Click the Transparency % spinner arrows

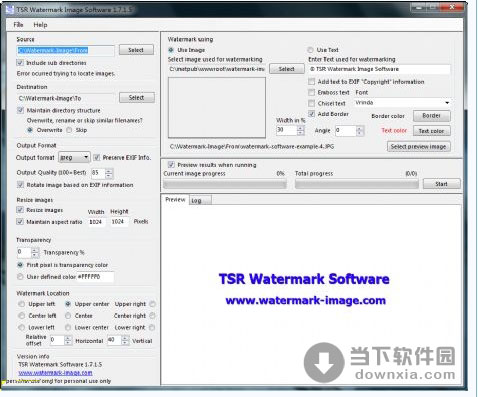(x=35, y=252)
